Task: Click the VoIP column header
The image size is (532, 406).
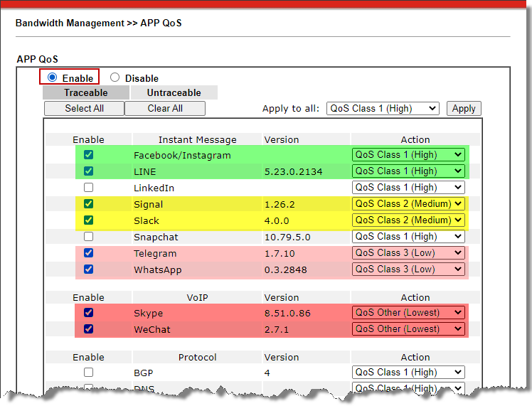Action: (198, 297)
